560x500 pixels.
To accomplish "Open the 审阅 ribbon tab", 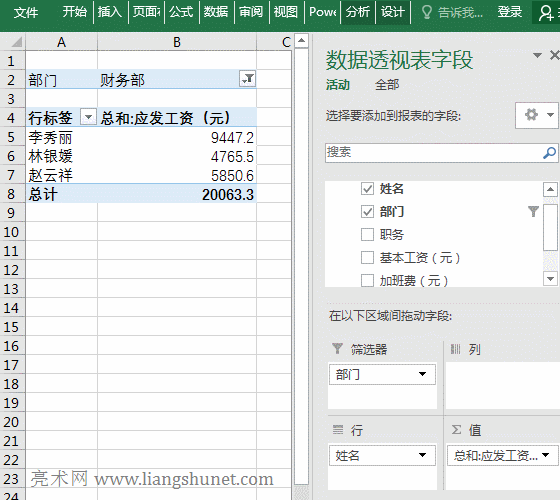I will 251,12.
